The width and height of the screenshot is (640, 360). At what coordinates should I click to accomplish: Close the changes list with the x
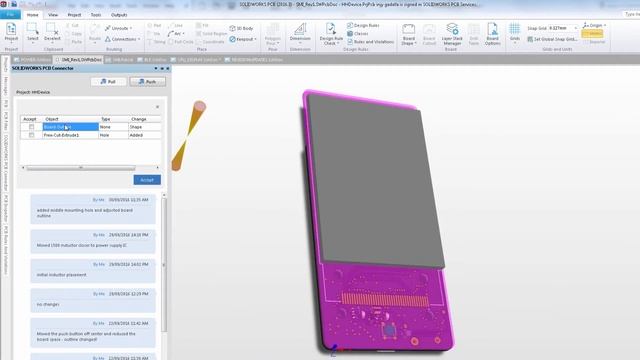pyautogui.click(x=158, y=107)
